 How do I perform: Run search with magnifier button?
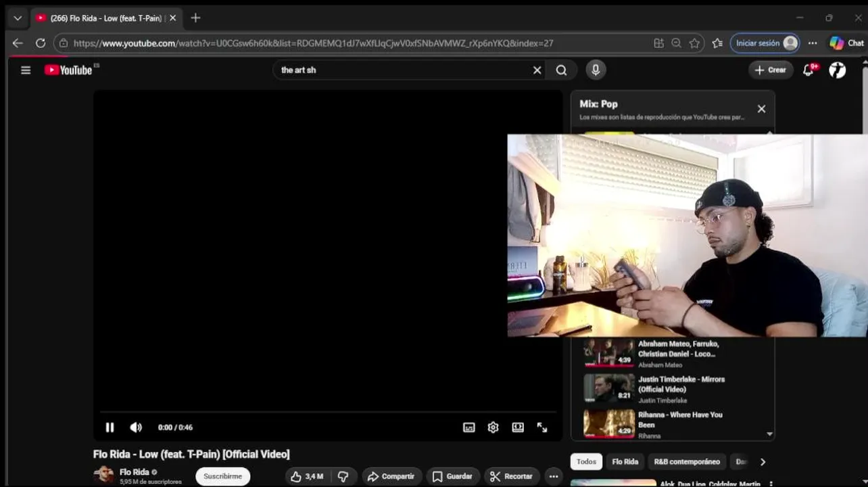coord(561,70)
